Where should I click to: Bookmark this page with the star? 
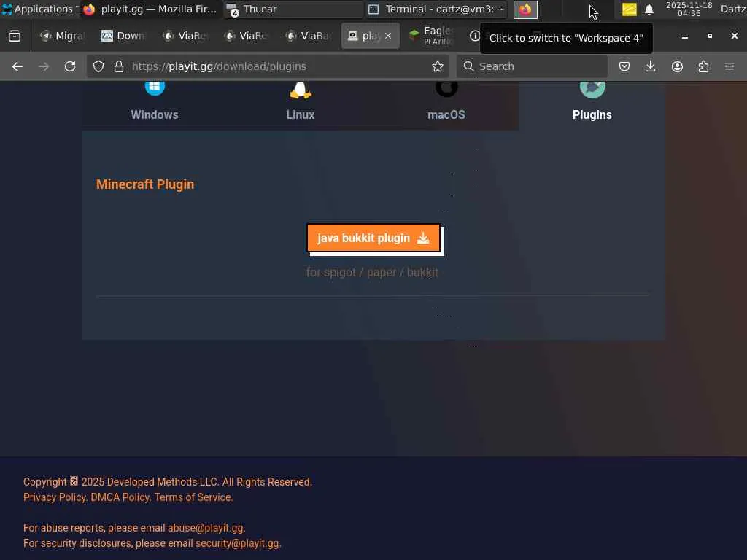point(438,66)
